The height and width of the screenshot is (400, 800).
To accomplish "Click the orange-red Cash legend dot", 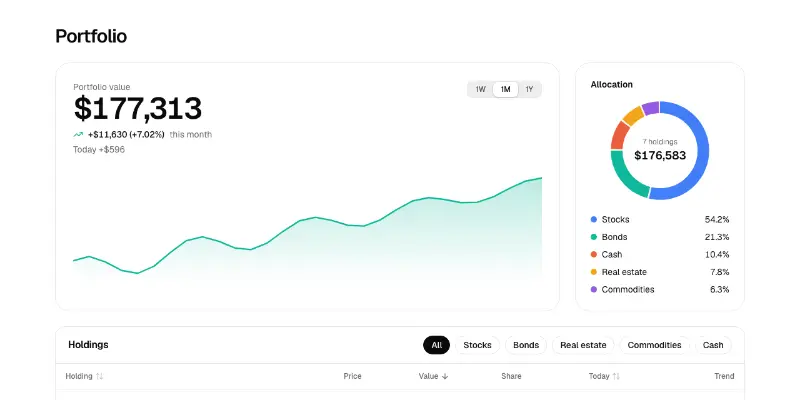I will [593, 254].
